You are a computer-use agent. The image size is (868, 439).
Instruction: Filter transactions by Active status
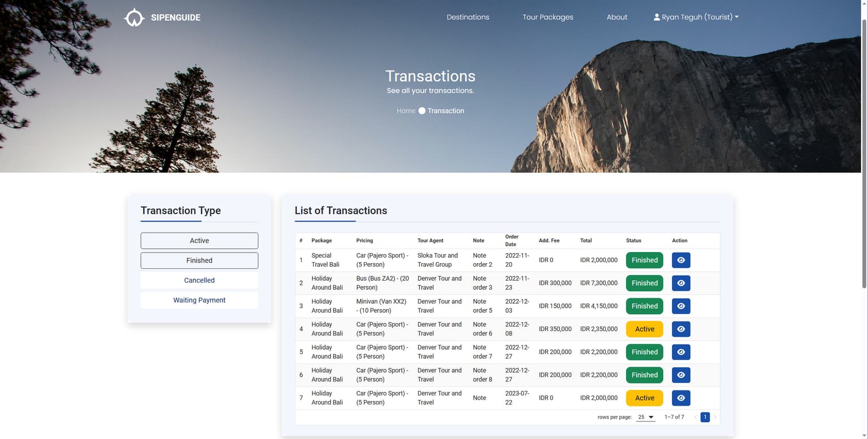click(199, 240)
